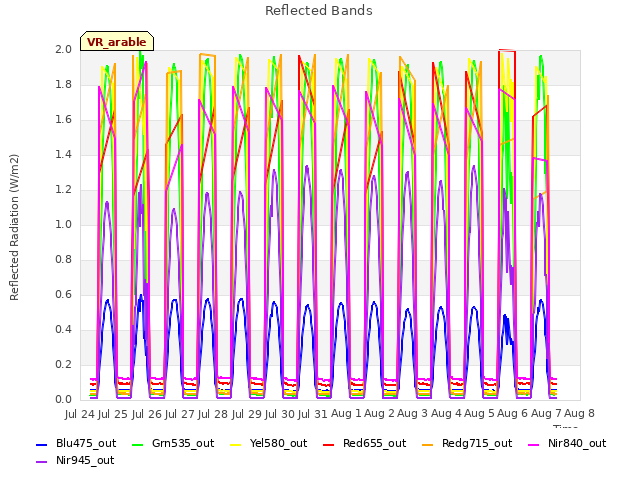This screenshot has width=640, height=480.
Task: Click the 0.6 y-axis tick label
Action: [63, 295]
